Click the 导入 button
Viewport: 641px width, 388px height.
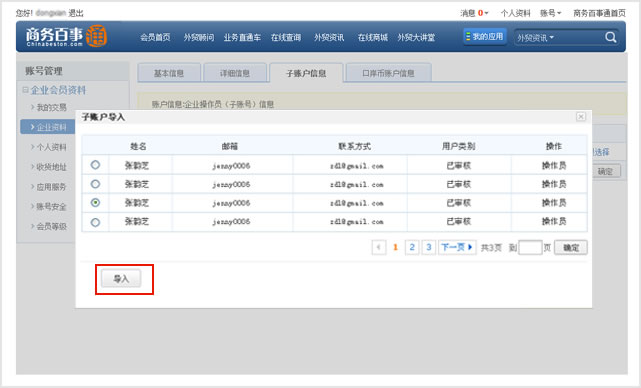[121, 279]
